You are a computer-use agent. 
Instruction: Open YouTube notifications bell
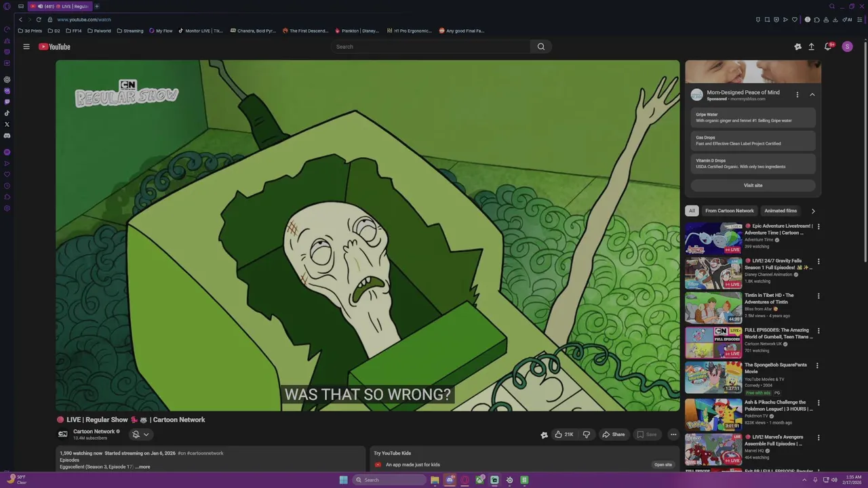point(828,47)
